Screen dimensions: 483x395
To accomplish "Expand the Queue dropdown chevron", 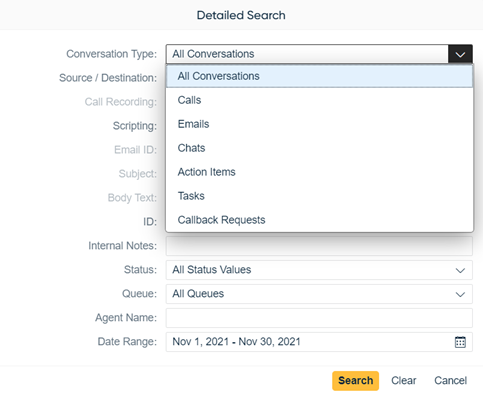I will pyautogui.click(x=460, y=294).
